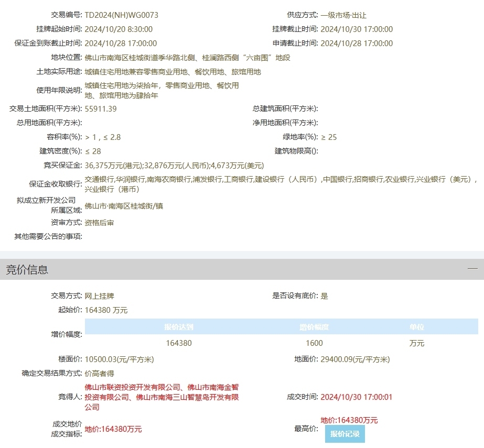This screenshot has height=448, width=484.
Task: Click the land area value 55911.39
Action: click(x=101, y=109)
